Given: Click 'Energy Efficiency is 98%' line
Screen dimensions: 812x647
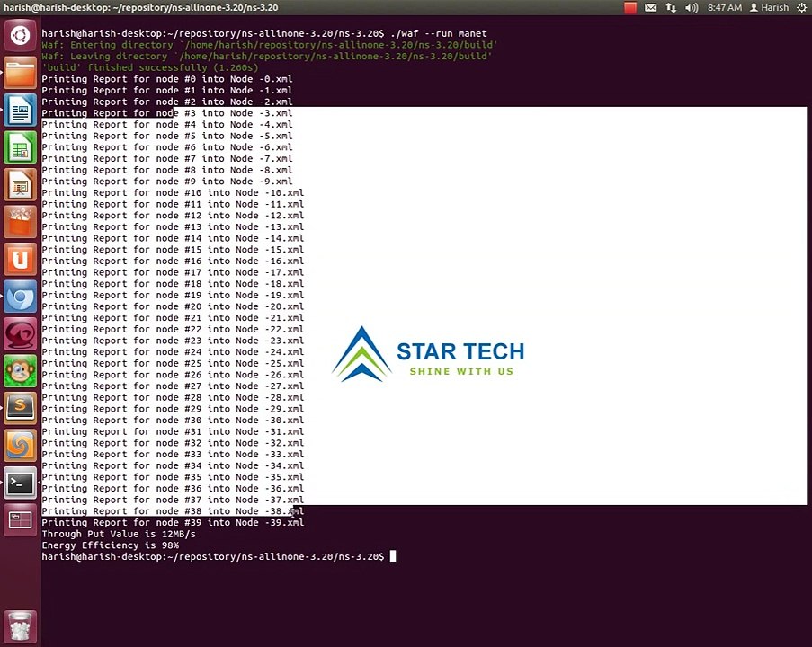Looking at the screenshot, I should click(111, 546).
